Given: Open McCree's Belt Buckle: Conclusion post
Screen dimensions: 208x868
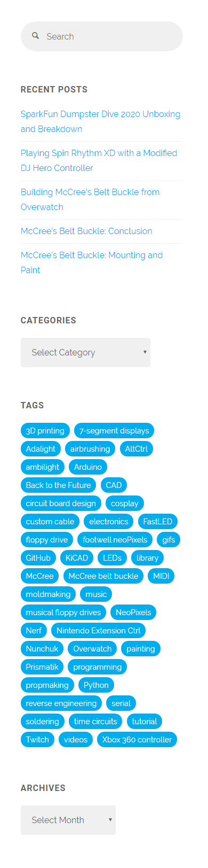Looking at the screenshot, I should [86, 231].
